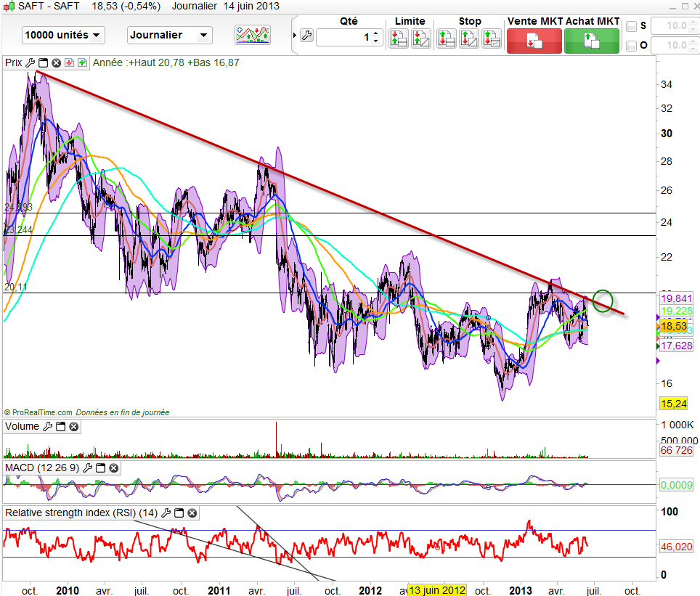Close the RSI indicator panel
Viewport: 700px width, 596px height.
click(x=192, y=513)
